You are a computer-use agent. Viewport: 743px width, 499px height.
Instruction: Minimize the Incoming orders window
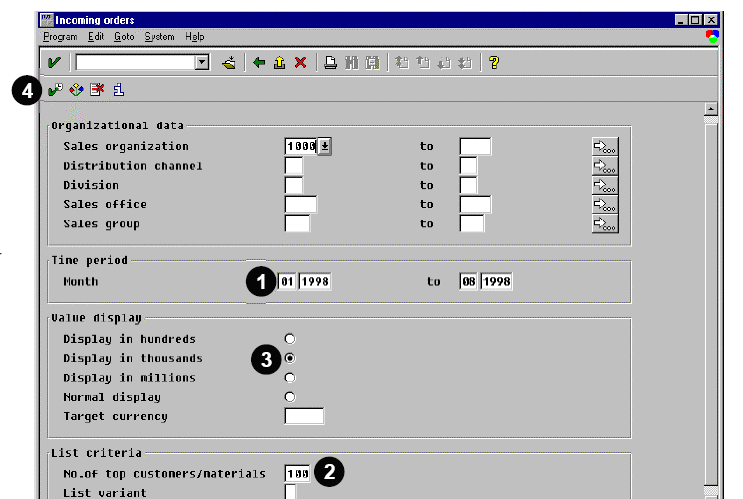(x=681, y=20)
